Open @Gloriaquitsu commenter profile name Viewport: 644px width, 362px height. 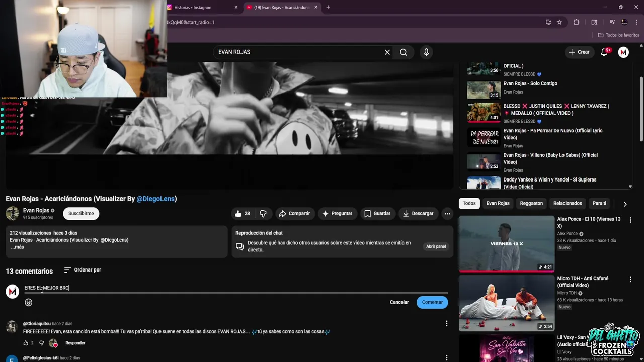37,324
